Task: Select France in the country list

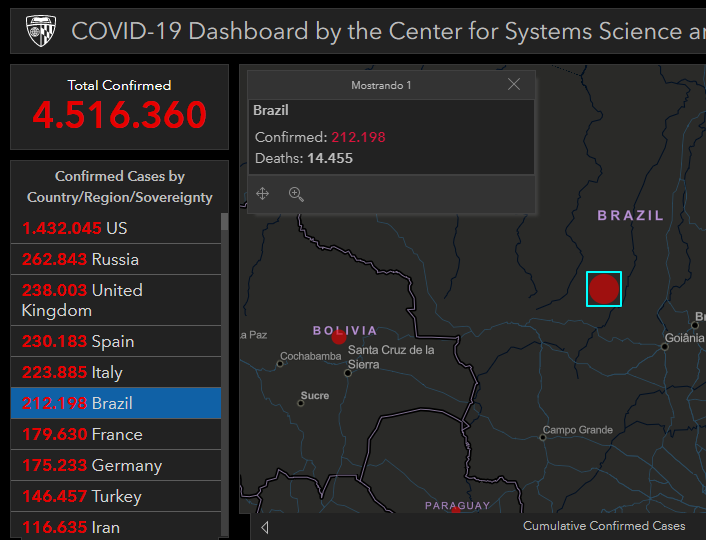Action: click(x=115, y=434)
